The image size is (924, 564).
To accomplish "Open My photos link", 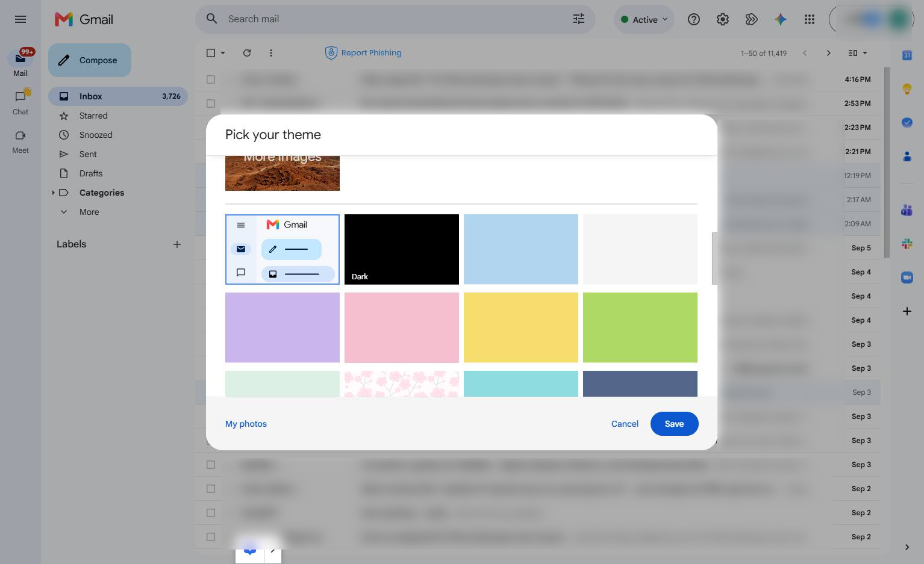I will click(246, 424).
